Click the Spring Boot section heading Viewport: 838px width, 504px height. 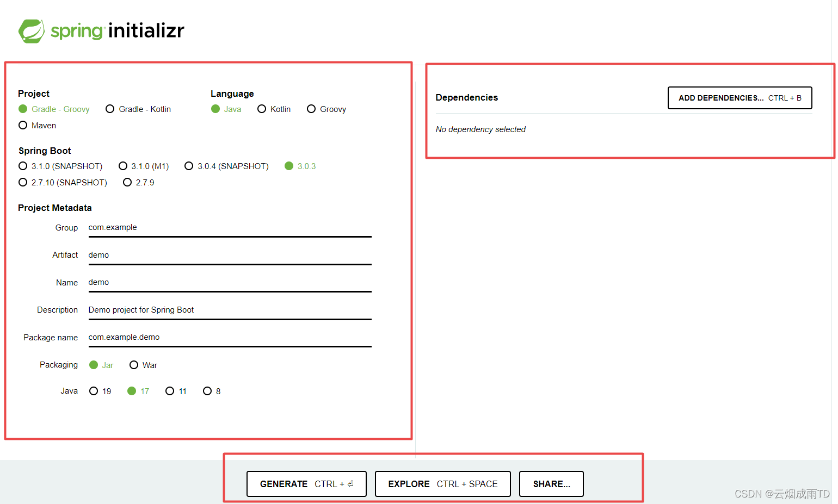[x=45, y=151]
